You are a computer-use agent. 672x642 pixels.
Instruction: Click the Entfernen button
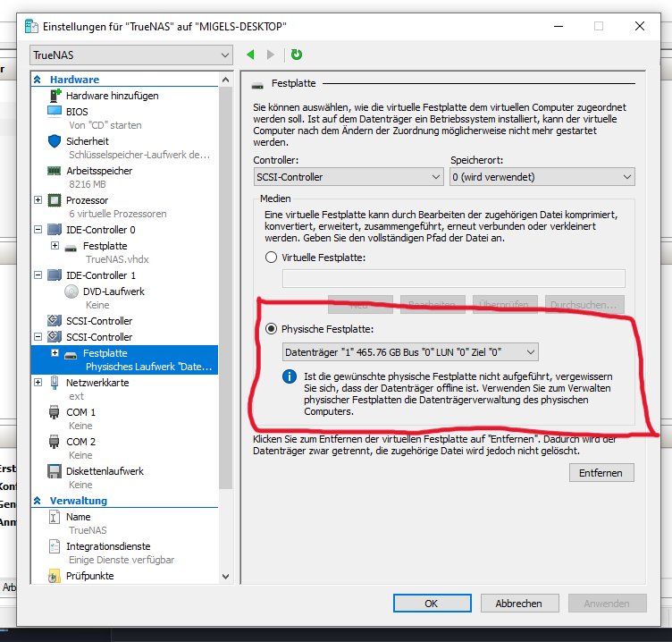coord(601,473)
